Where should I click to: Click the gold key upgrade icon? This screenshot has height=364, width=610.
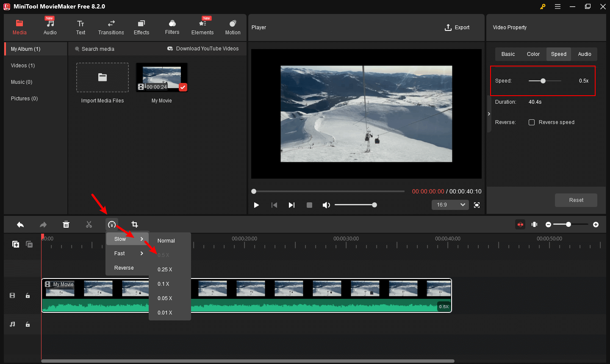click(543, 6)
